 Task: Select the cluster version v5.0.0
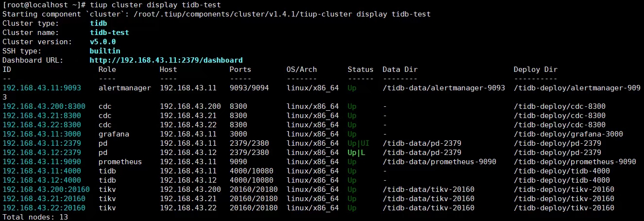pos(102,42)
